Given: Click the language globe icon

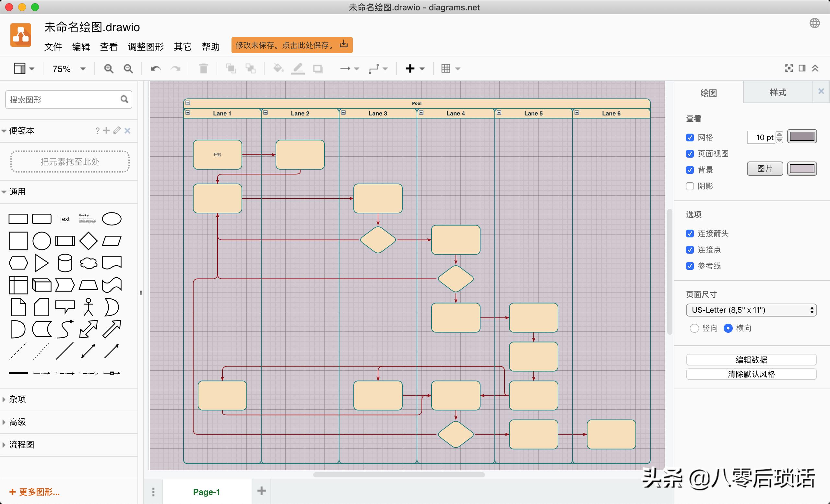Looking at the screenshot, I should click(x=814, y=23).
